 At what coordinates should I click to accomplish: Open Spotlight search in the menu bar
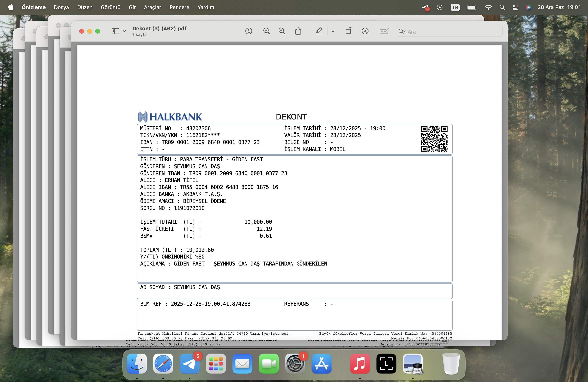tap(502, 7)
